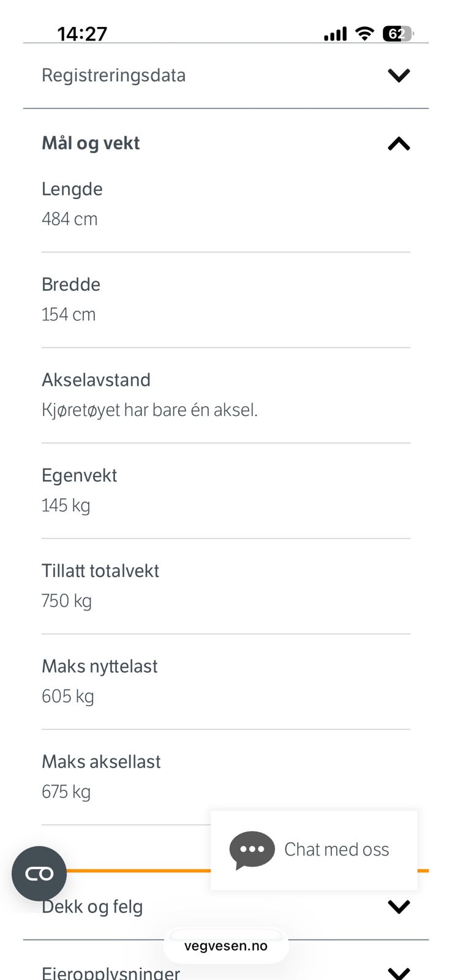Open the Eieropplysninger section title
Viewport: 452px width, 980px height.
point(111,973)
